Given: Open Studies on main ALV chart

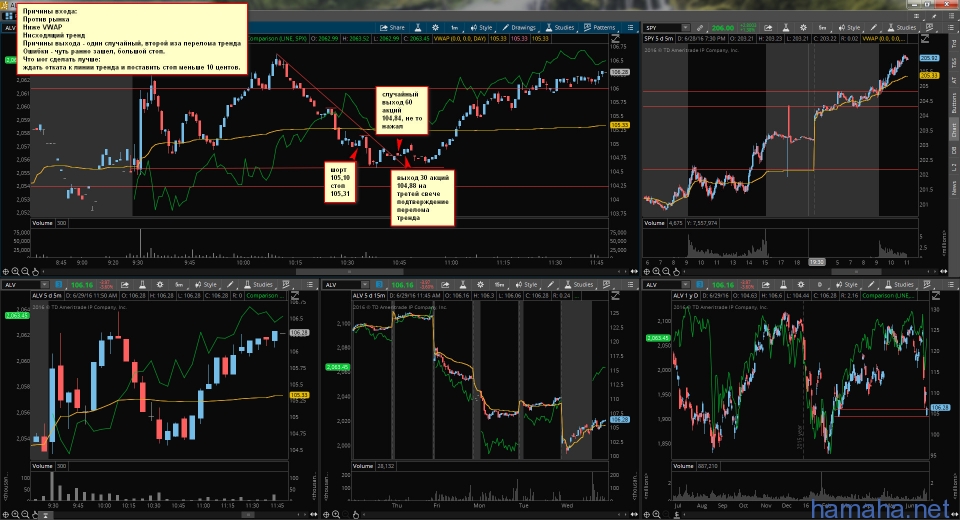Looking at the screenshot, I should point(560,28).
